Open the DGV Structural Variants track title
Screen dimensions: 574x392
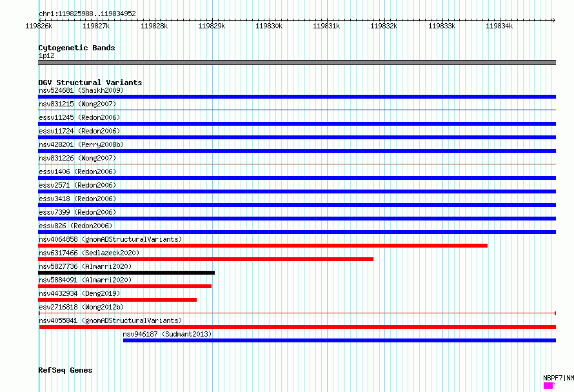(90, 83)
